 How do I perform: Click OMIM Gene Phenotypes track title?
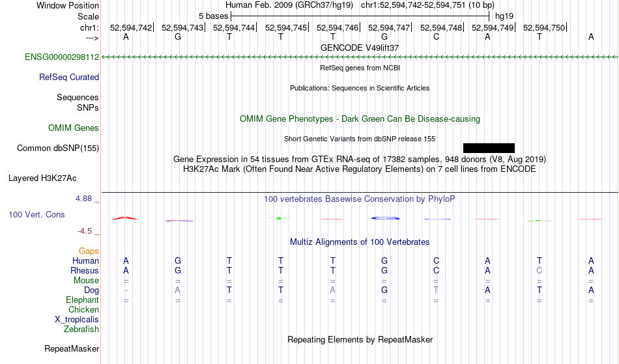360,119
